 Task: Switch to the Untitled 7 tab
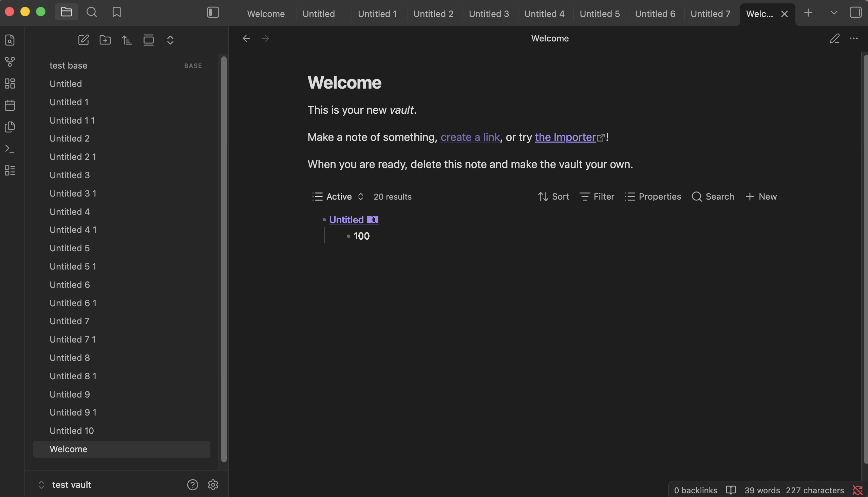(x=710, y=14)
